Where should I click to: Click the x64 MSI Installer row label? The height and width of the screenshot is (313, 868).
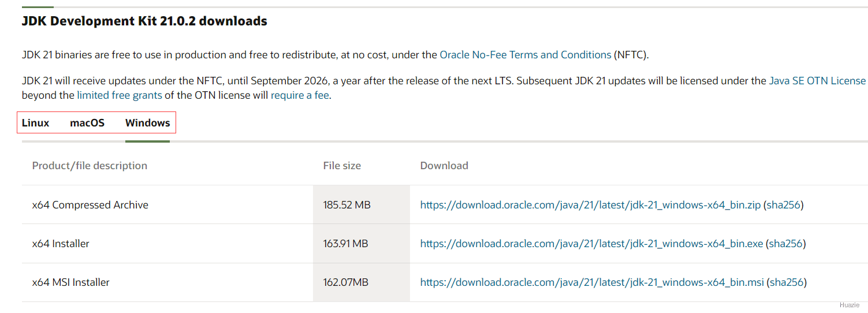pos(70,282)
